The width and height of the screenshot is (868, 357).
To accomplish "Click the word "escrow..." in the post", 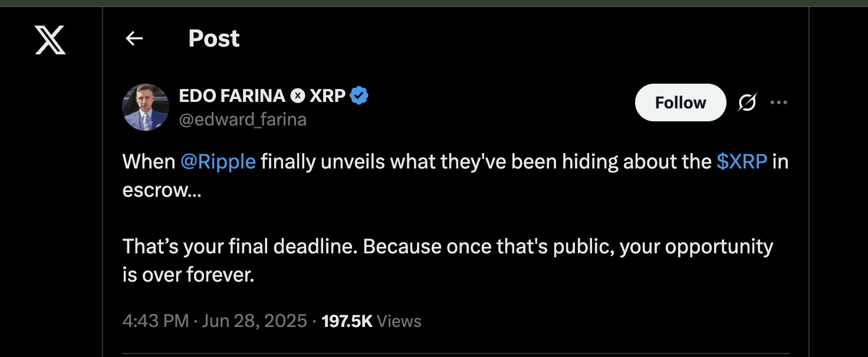I will (162, 190).
